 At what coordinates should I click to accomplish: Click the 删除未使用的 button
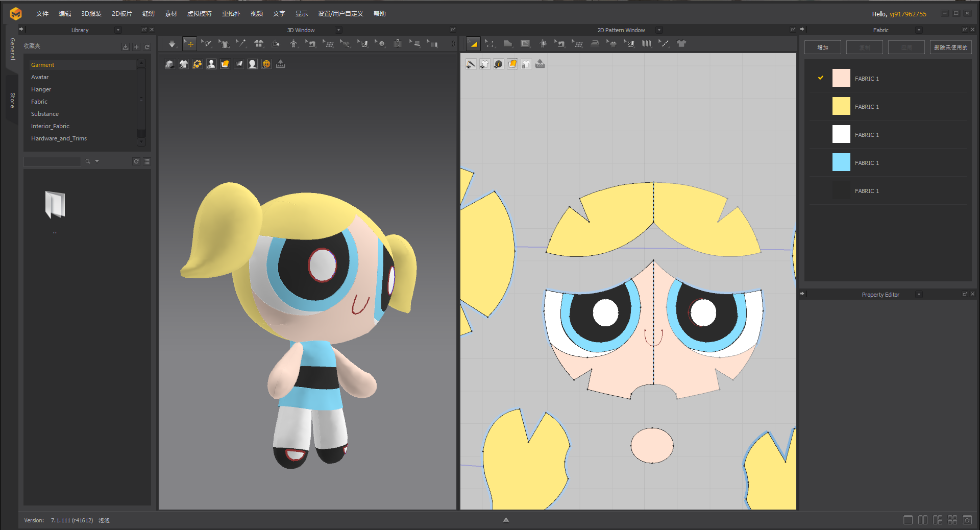pyautogui.click(x=950, y=47)
